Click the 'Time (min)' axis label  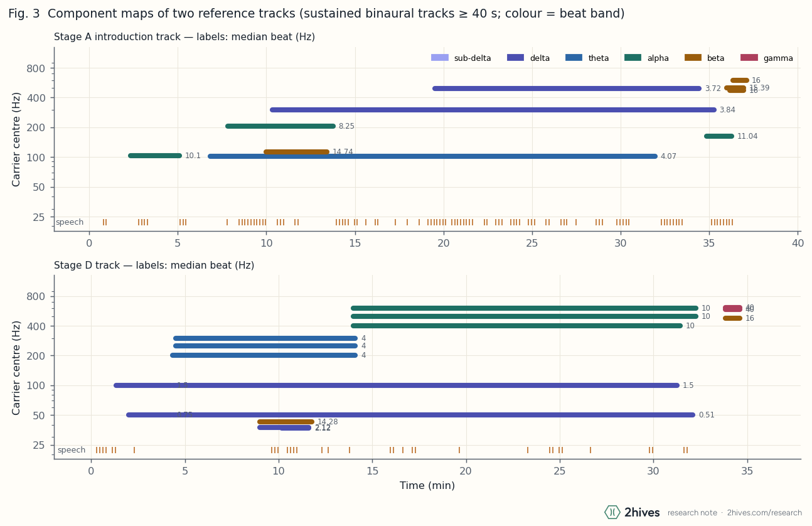point(427,486)
